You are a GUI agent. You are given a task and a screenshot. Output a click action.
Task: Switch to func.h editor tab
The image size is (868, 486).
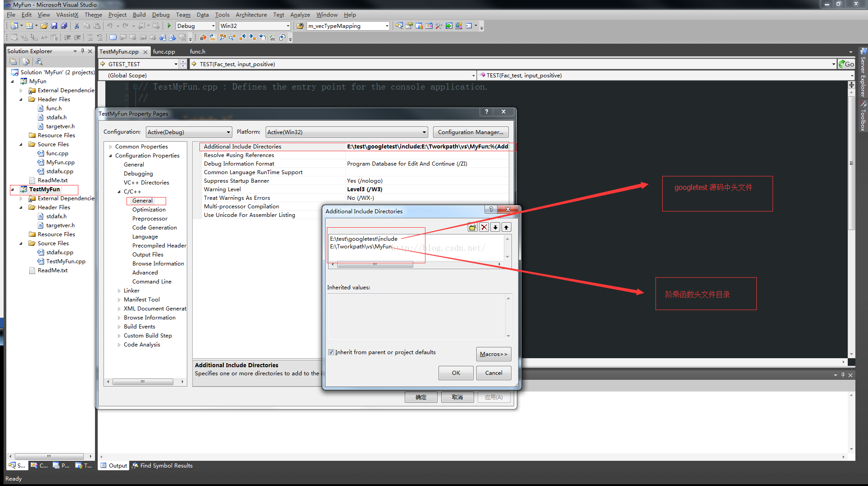click(198, 52)
